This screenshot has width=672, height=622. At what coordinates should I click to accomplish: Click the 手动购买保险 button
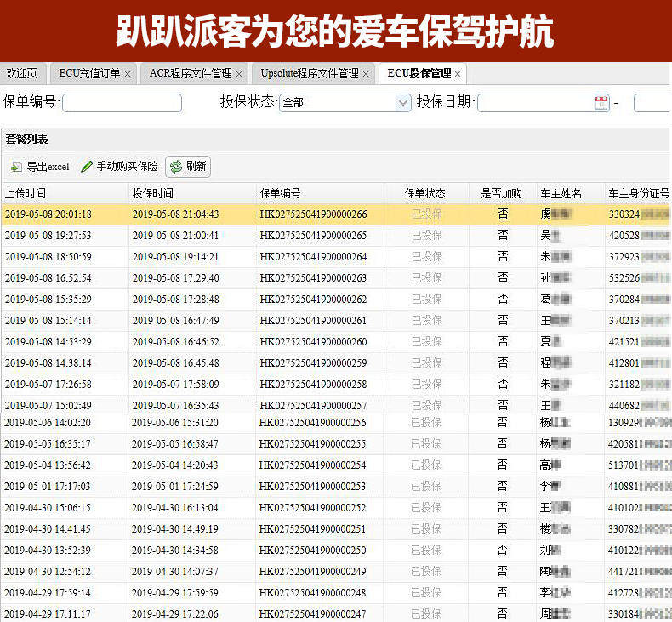tap(119, 166)
